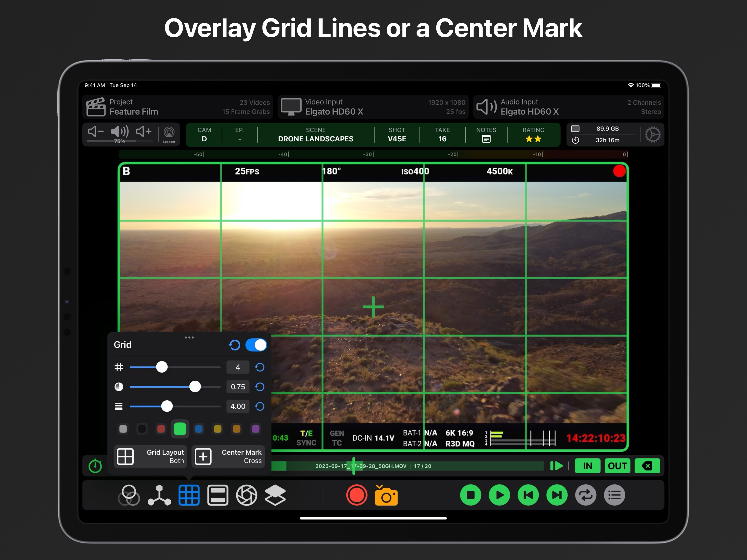The width and height of the screenshot is (747, 560).
Task: Open the frame guides rectangle icon
Action: (x=217, y=495)
